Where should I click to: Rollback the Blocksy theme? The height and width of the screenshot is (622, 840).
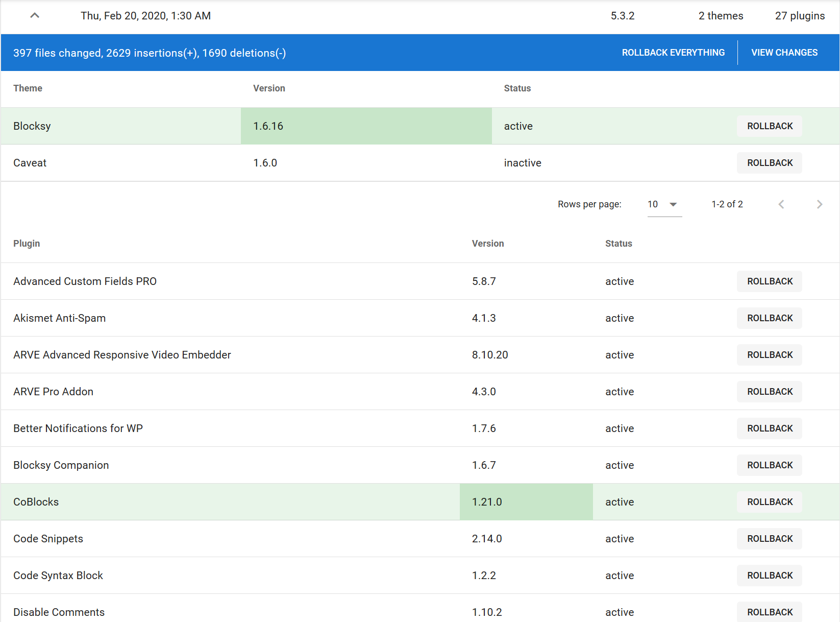[x=770, y=126]
